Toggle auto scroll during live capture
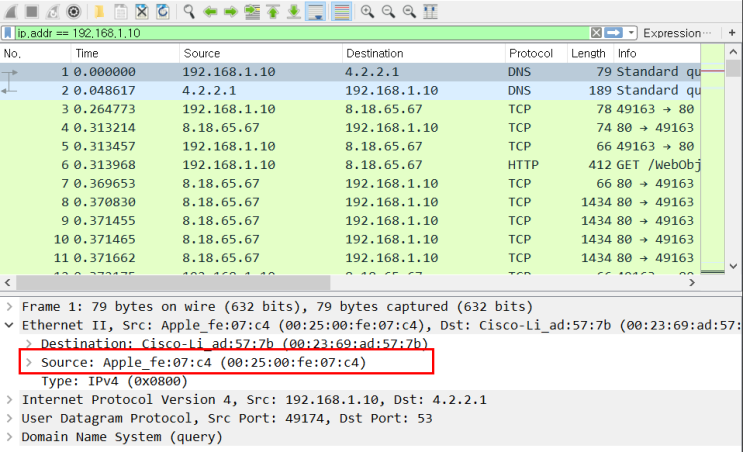 click(x=315, y=11)
